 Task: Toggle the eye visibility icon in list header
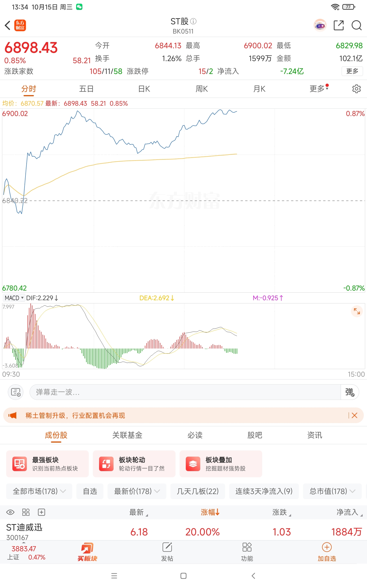10,512
